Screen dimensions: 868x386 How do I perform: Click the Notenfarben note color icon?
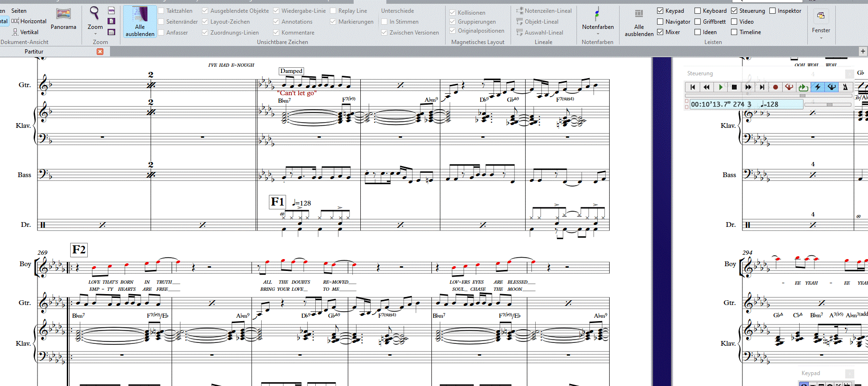[x=598, y=14]
